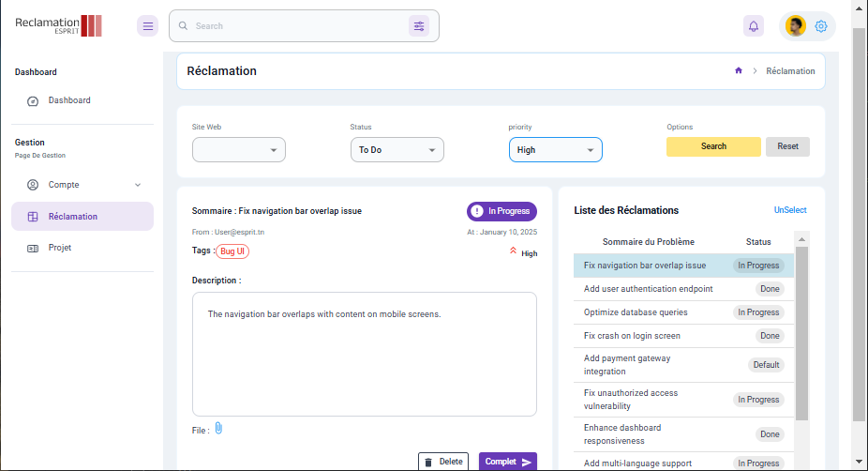Open the attached file paperclip icon
Screen dimensions: 868x471
tap(218, 429)
